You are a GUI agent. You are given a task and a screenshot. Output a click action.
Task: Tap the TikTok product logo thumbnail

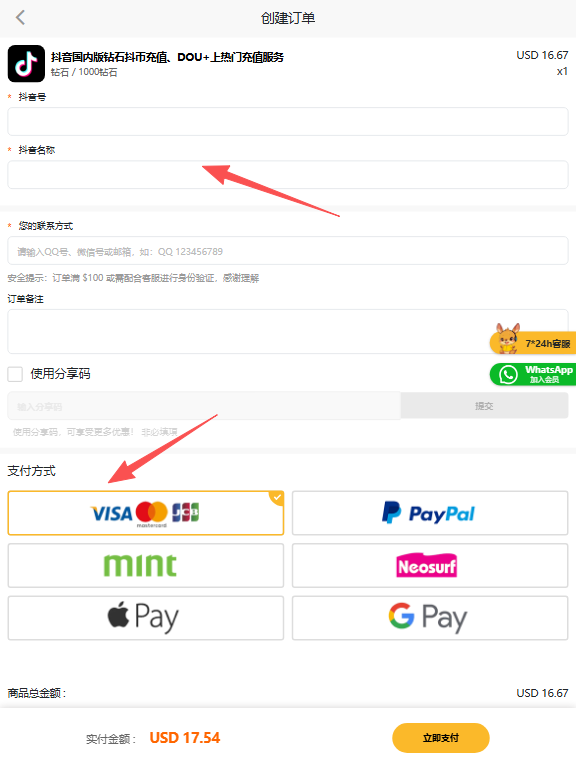[26, 64]
